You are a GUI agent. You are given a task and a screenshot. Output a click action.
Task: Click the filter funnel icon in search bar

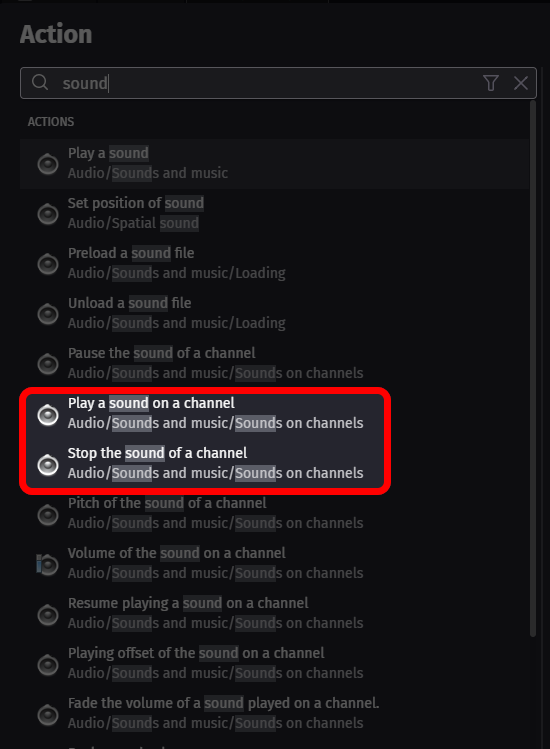[x=491, y=83]
